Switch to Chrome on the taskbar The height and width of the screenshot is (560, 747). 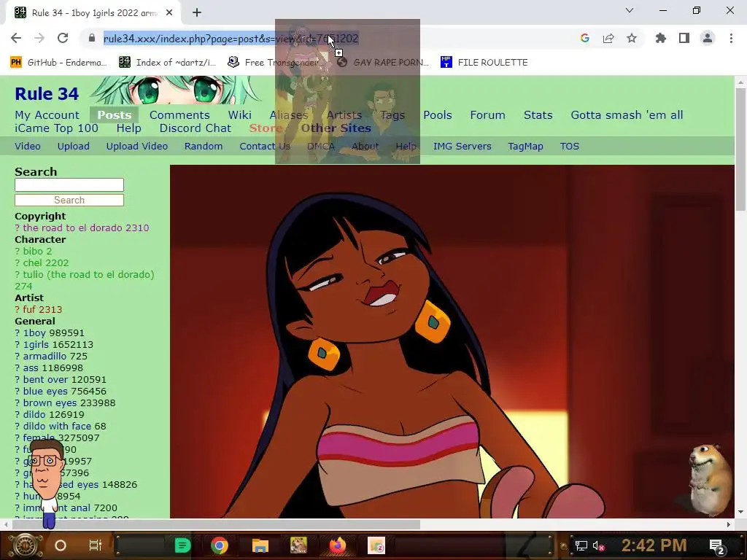(x=220, y=545)
